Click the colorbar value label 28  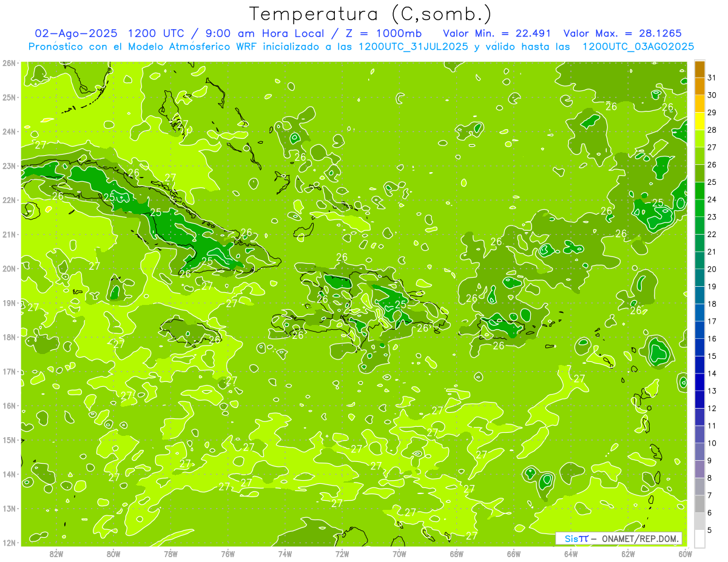click(712, 130)
